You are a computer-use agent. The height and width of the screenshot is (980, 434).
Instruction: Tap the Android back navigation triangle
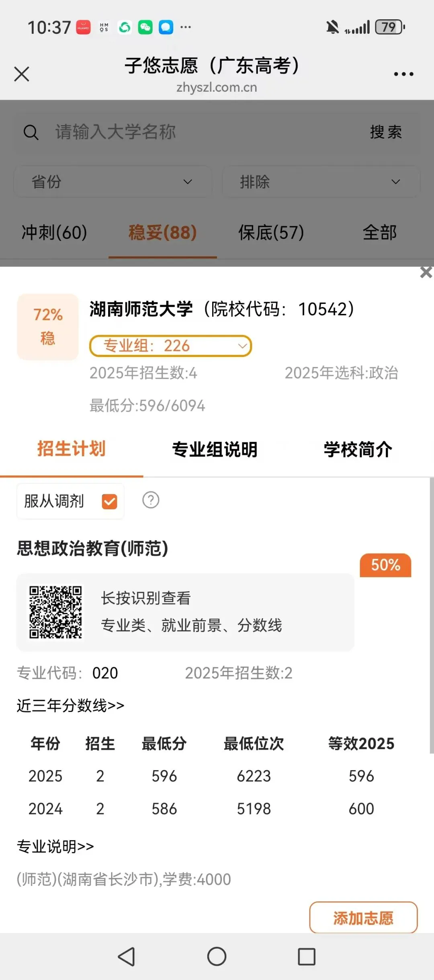click(126, 957)
